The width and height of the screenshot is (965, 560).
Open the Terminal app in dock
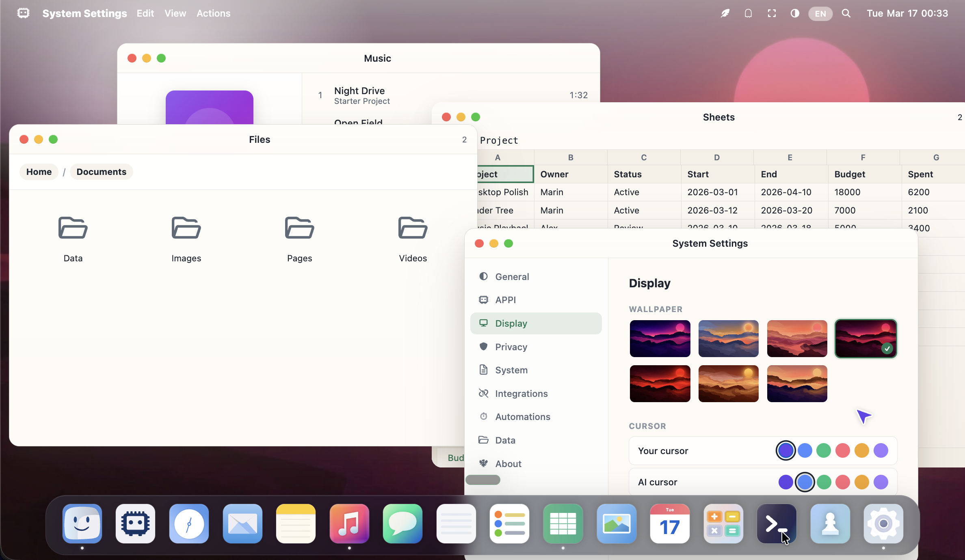776,523
